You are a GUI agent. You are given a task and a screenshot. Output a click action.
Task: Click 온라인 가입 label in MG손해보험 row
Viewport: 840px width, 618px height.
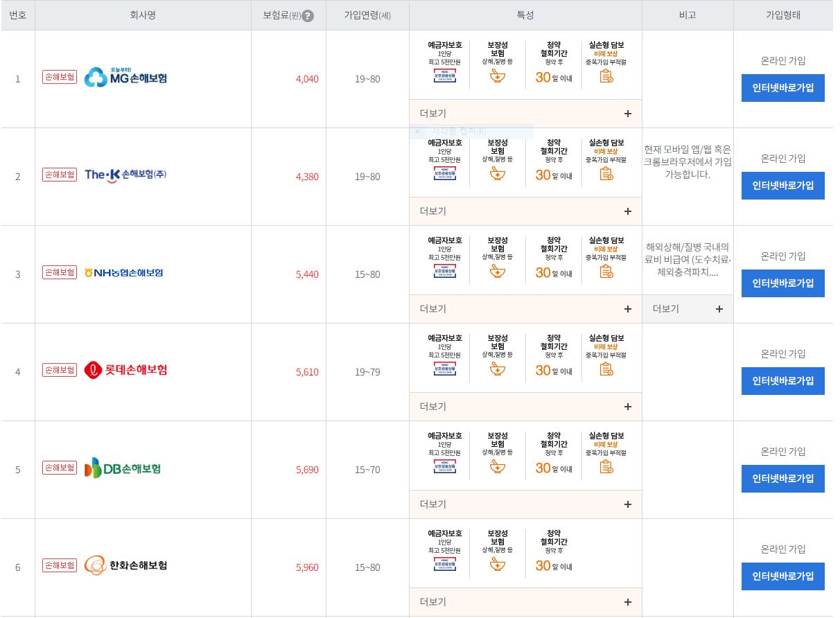[783, 60]
